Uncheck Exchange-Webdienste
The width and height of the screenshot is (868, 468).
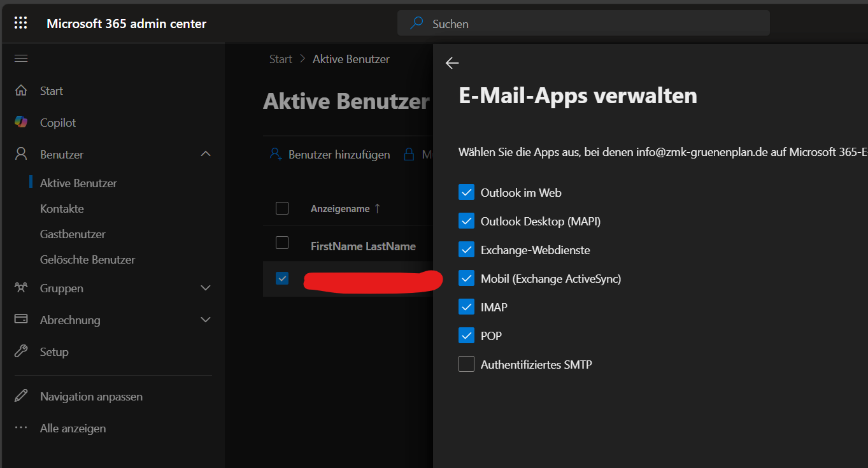click(x=466, y=250)
